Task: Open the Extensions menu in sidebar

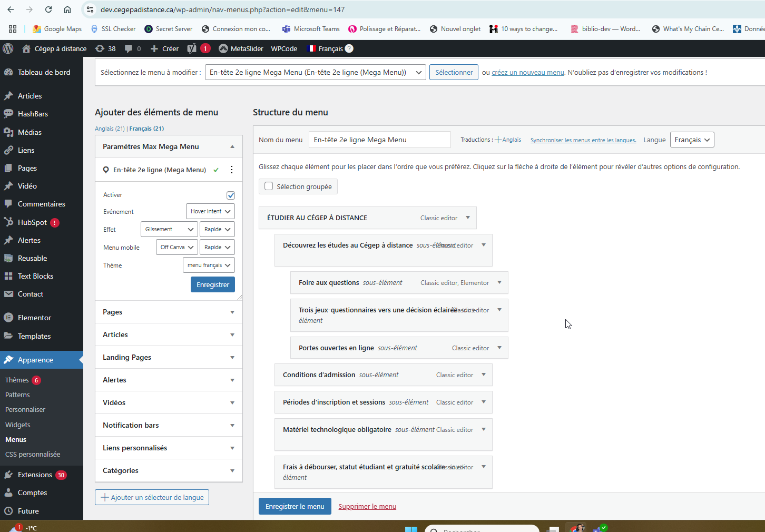Action: 35,475
